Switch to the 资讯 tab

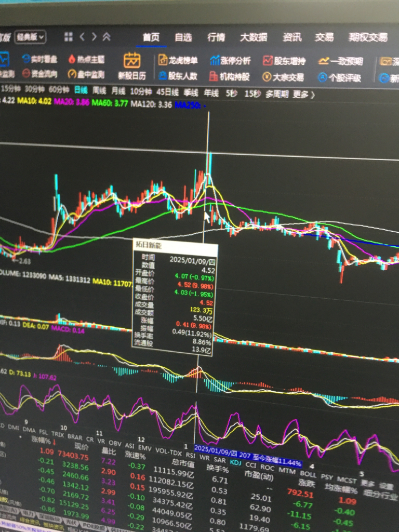click(292, 37)
